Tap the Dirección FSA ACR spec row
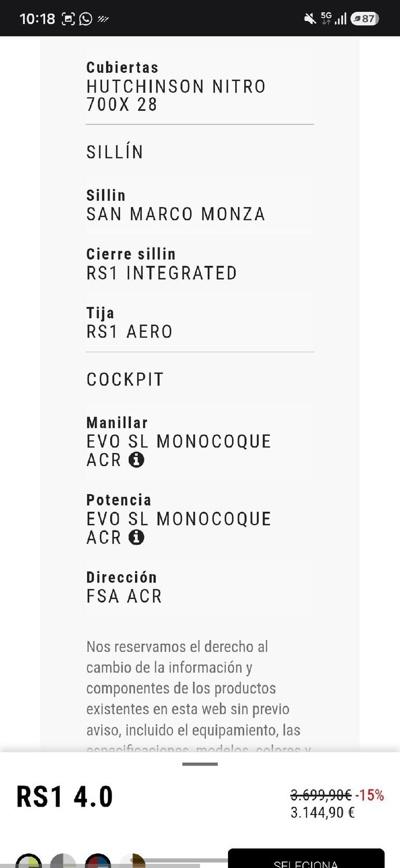Viewport: 400px width, 868px height. [199, 587]
